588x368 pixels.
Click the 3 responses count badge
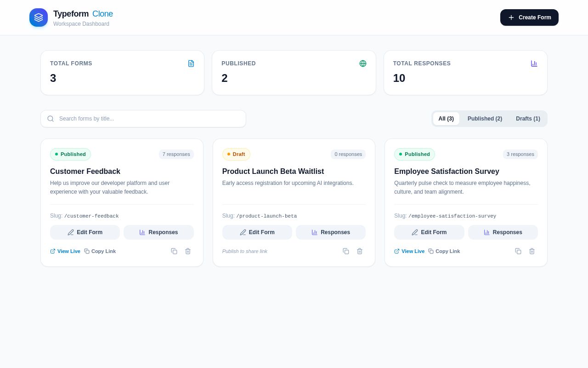click(x=520, y=154)
